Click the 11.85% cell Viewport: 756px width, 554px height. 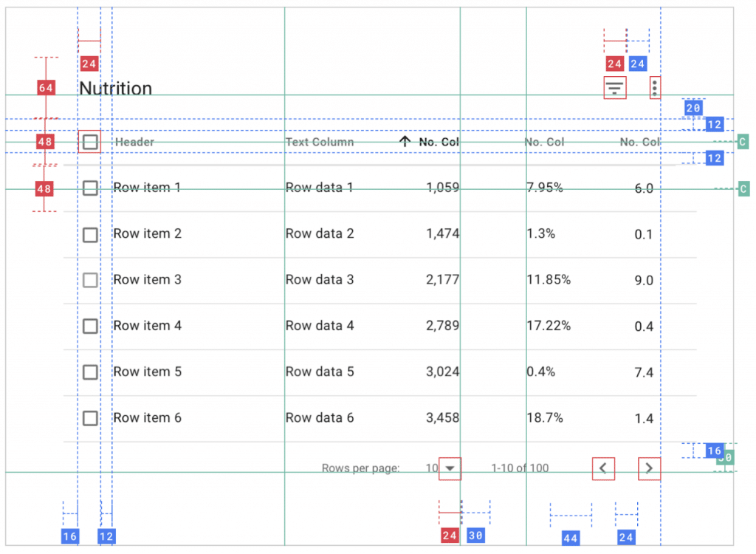549,280
